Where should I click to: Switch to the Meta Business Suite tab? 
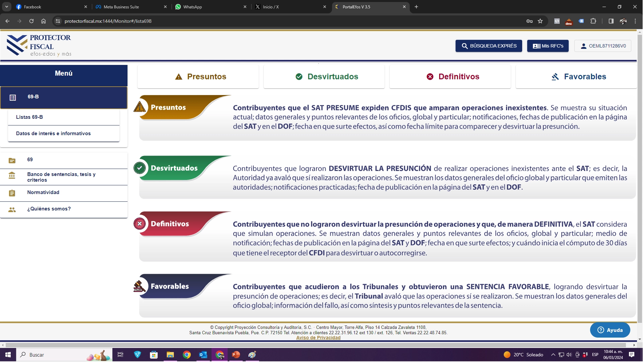click(x=121, y=7)
